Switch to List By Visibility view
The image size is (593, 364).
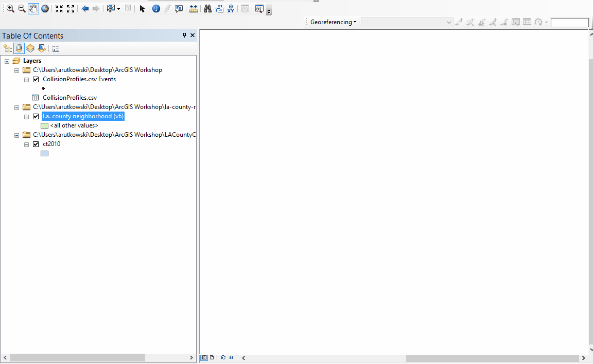pos(30,48)
